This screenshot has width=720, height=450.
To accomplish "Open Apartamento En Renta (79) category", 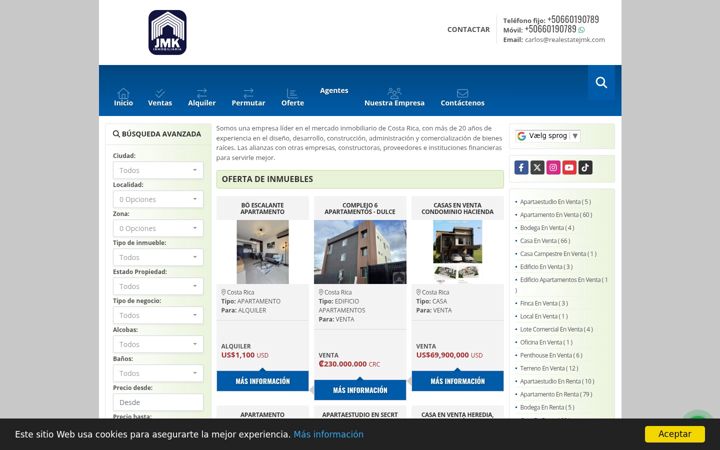I will (x=556, y=394).
